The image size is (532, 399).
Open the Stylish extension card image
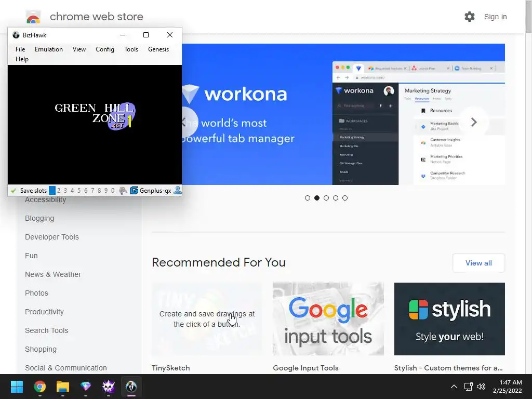pyautogui.click(x=449, y=319)
